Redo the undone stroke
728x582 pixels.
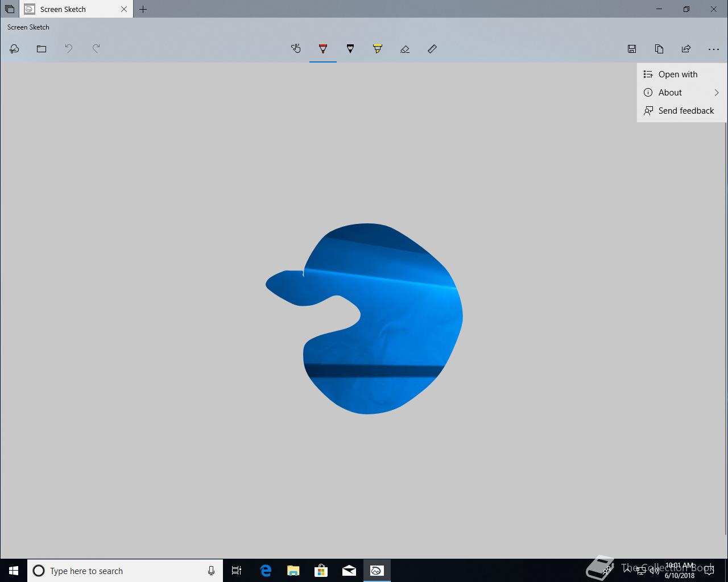pos(96,49)
